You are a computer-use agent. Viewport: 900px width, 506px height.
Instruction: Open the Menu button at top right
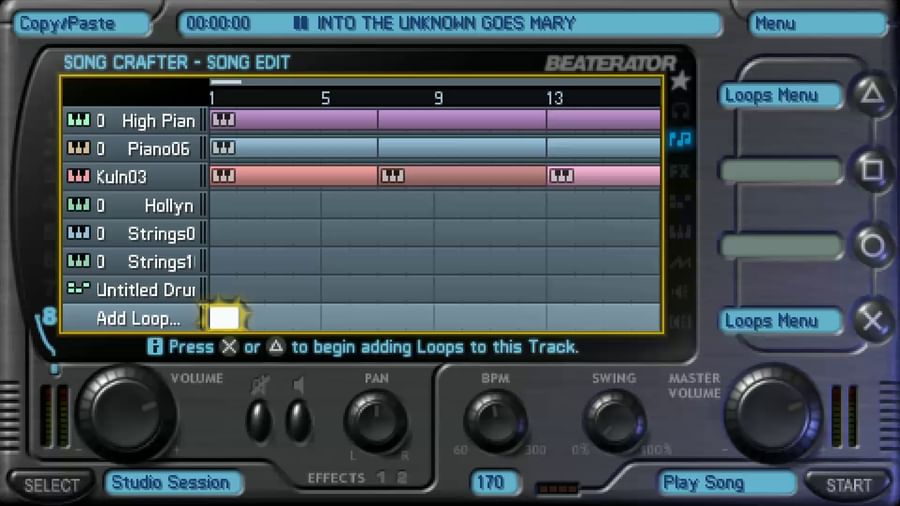pos(817,24)
